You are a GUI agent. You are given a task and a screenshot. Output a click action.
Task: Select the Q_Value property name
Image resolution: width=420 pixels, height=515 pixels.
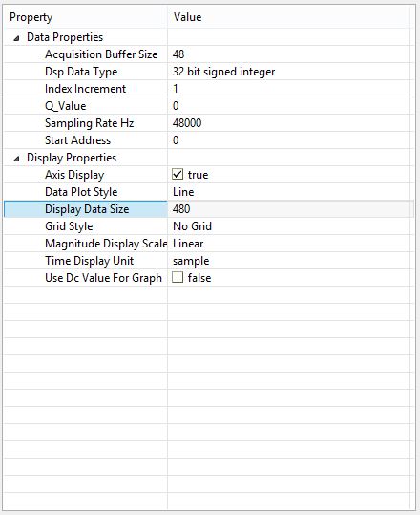[66, 106]
